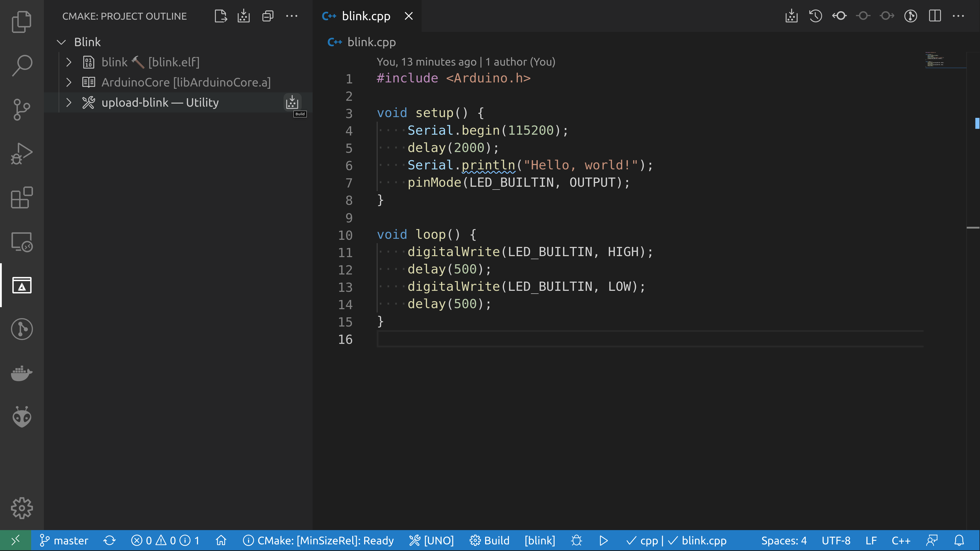Open the editor More Actions ellipsis menu
Screen dimensions: 980x551
coord(958,16)
